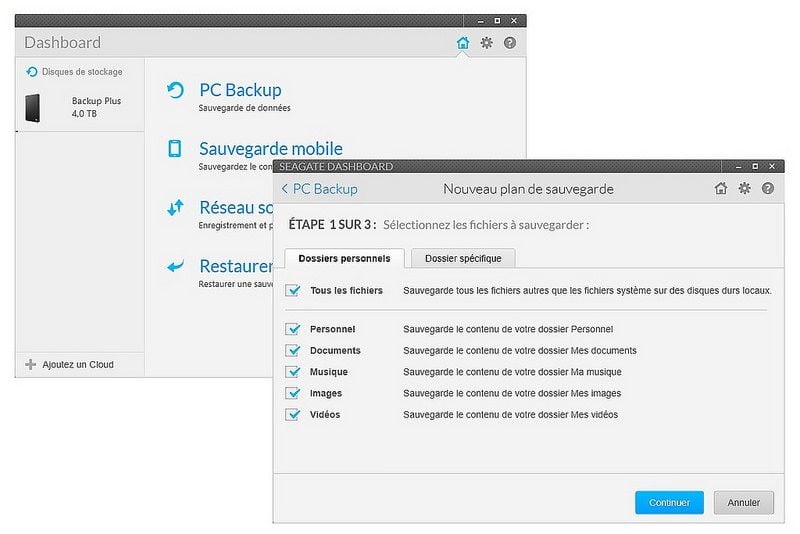Viewport: 800px width, 534px height.
Task: Click the Restaurer return arrow icon
Action: pyautogui.click(x=176, y=266)
